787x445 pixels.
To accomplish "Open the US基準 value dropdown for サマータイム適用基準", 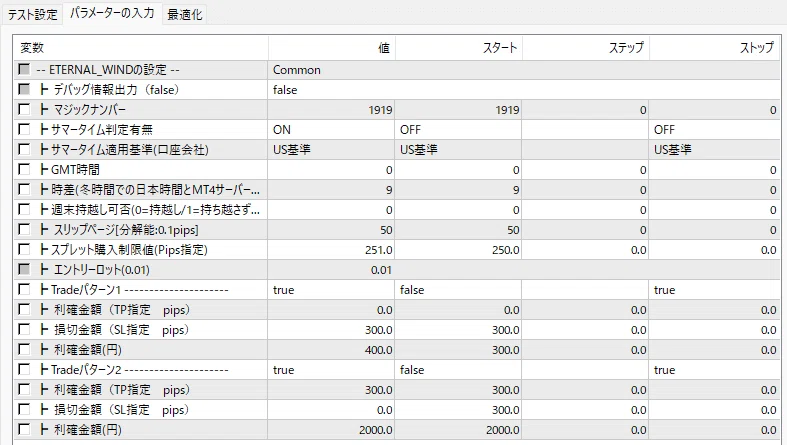I will click(x=331, y=150).
